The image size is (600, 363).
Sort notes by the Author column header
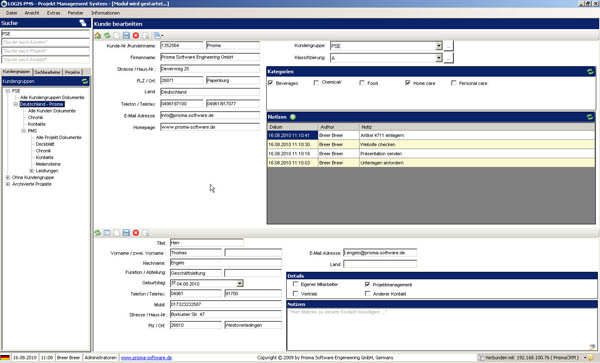pyautogui.click(x=339, y=127)
